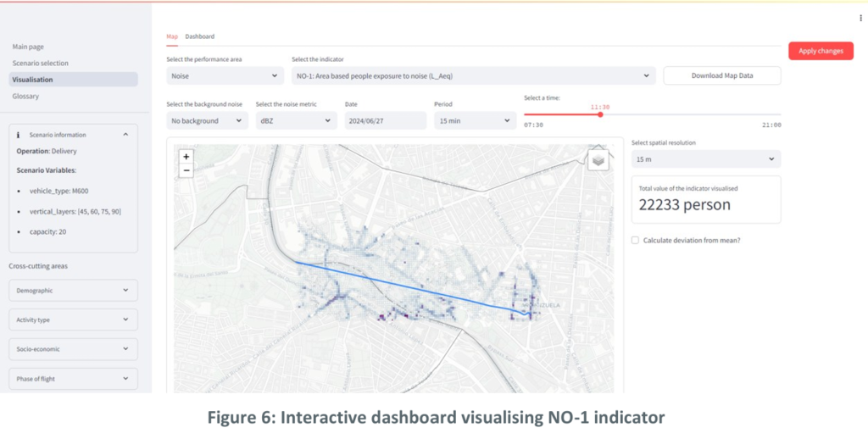Zoom out on the map
The height and width of the screenshot is (439, 868).
pos(186,170)
